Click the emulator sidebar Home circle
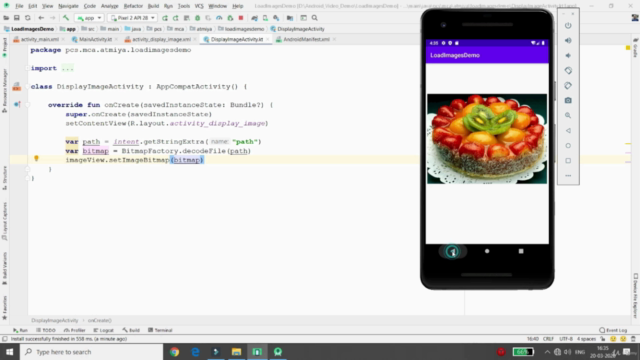 [568, 146]
